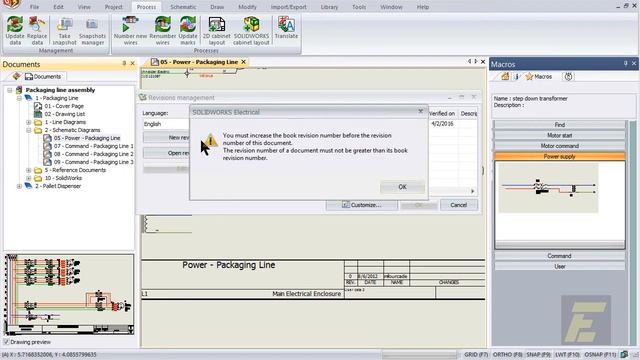
Task: Click the Macros panel home icon
Action: point(505,76)
